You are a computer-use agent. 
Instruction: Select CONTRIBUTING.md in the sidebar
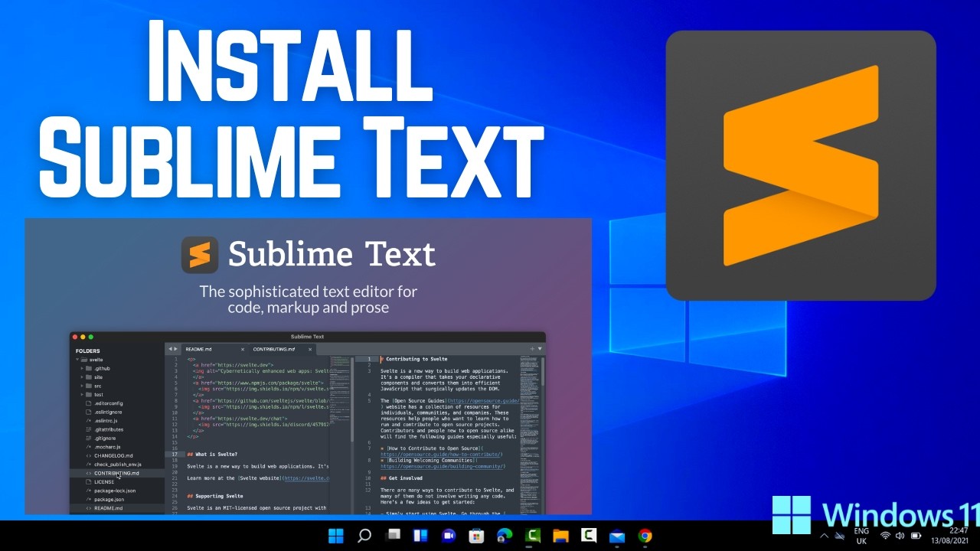117,473
